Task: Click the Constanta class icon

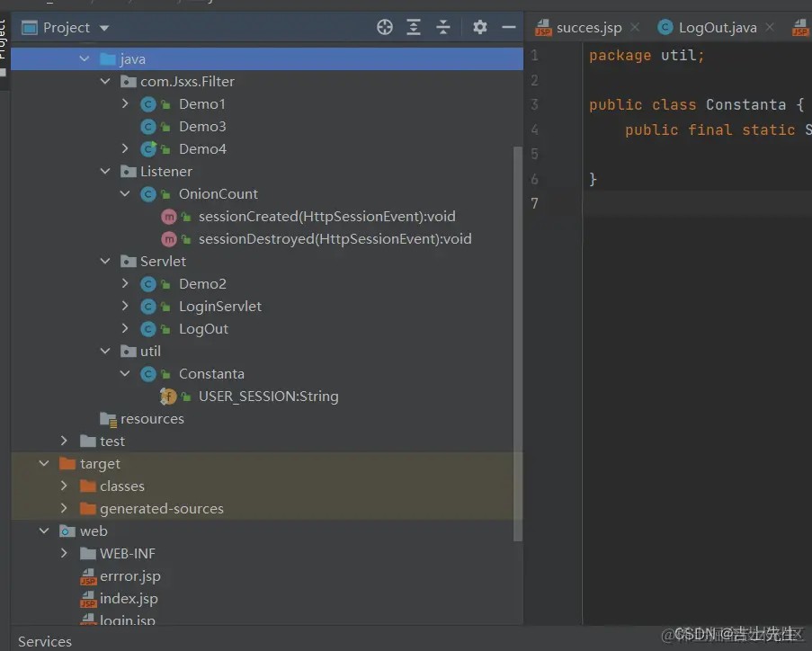Action: (x=148, y=374)
